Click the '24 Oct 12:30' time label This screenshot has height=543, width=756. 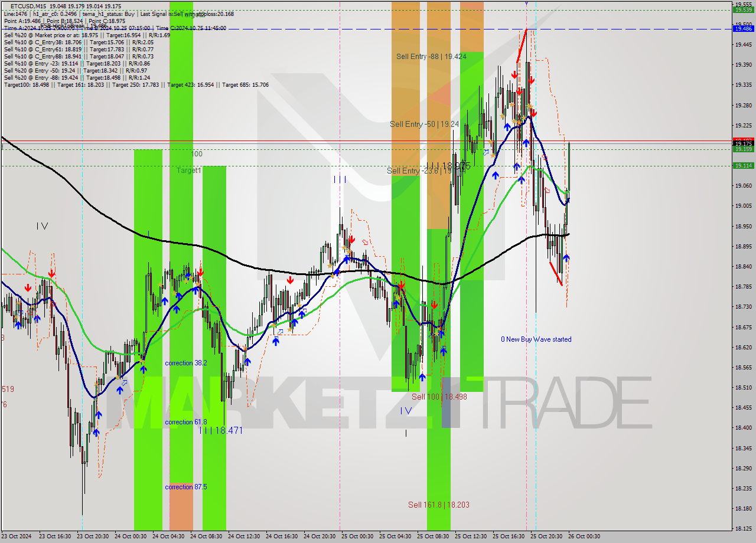pyautogui.click(x=243, y=537)
